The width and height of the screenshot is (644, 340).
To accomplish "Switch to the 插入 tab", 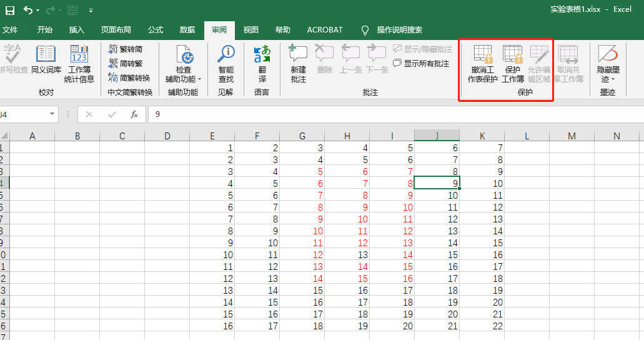I will click(x=76, y=29).
